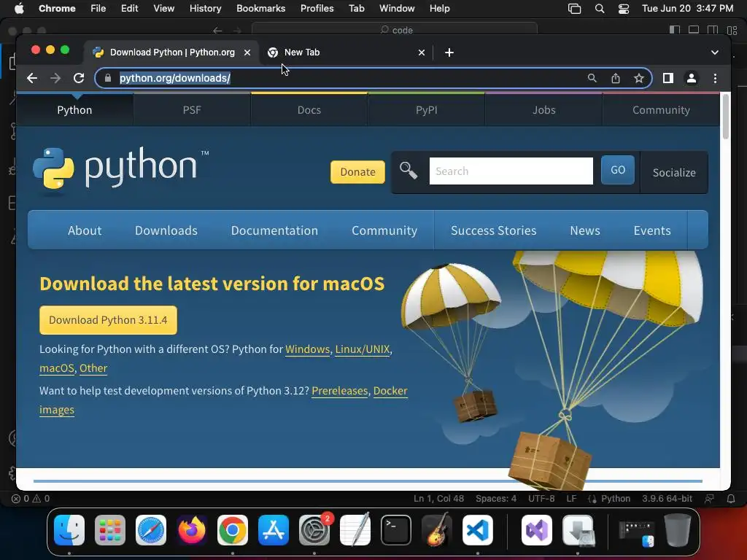Image resolution: width=747 pixels, height=560 pixels.
Task: Open the News menu item
Action: [585, 230]
